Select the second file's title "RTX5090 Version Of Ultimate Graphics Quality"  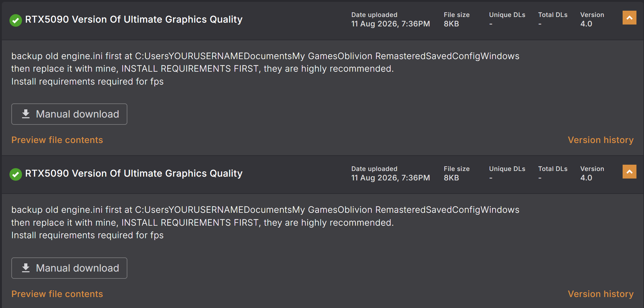(x=134, y=173)
